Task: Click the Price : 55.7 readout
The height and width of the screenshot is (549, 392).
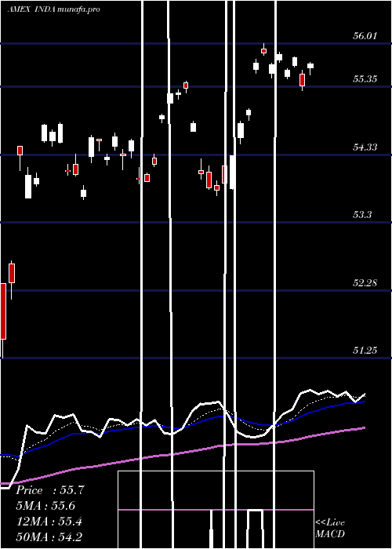Action: 50,490
